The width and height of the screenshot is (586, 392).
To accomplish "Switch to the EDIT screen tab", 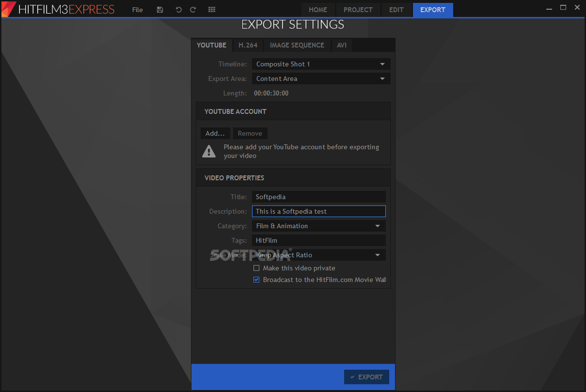I will (x=396, y=10).
